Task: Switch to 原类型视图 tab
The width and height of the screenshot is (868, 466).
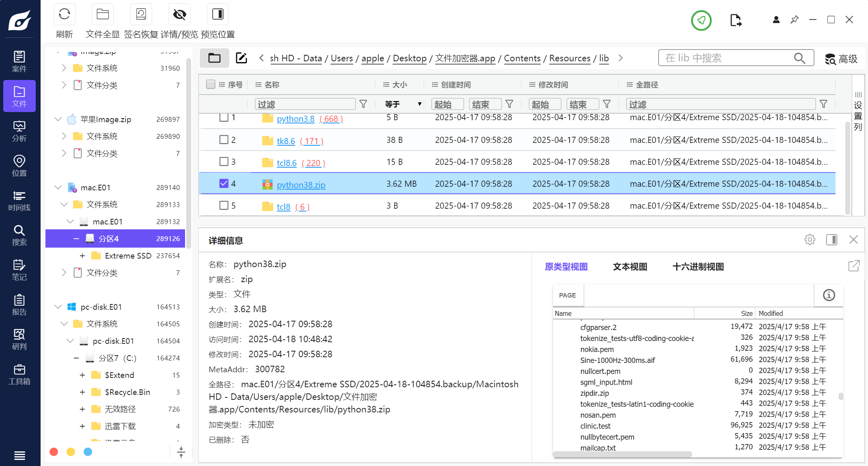Action: pos(566,267)
